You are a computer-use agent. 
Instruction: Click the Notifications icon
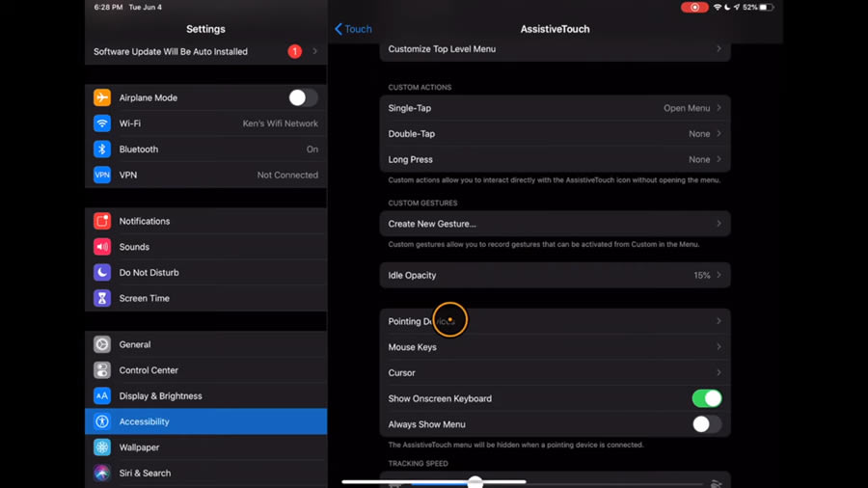[102, 222]
